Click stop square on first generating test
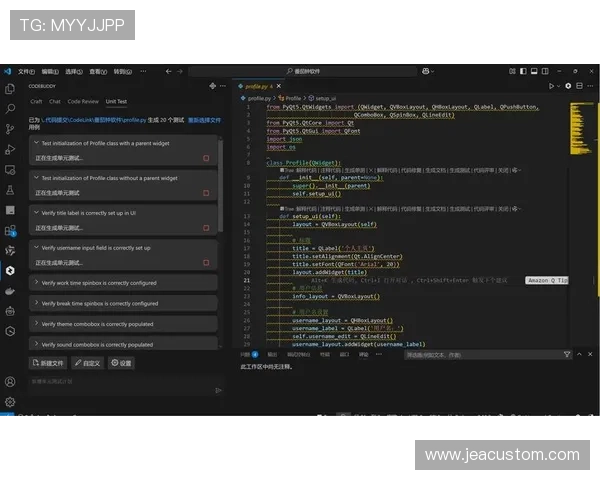 206,158
